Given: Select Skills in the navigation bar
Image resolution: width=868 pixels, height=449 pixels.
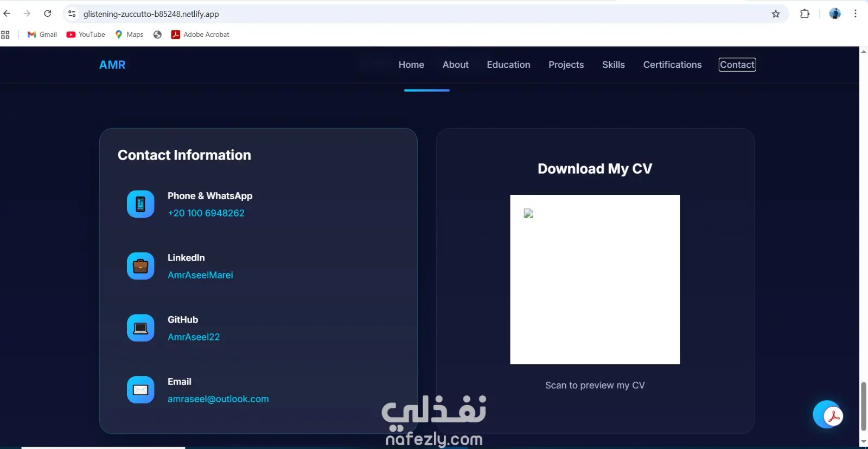Looking at the screenshot, I should click(614, 65).
